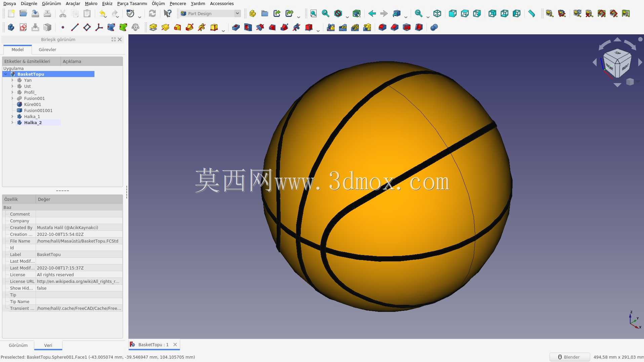Click the License value All rights reserved
Viewport: 644px width, 362px height.
[79, 275]
